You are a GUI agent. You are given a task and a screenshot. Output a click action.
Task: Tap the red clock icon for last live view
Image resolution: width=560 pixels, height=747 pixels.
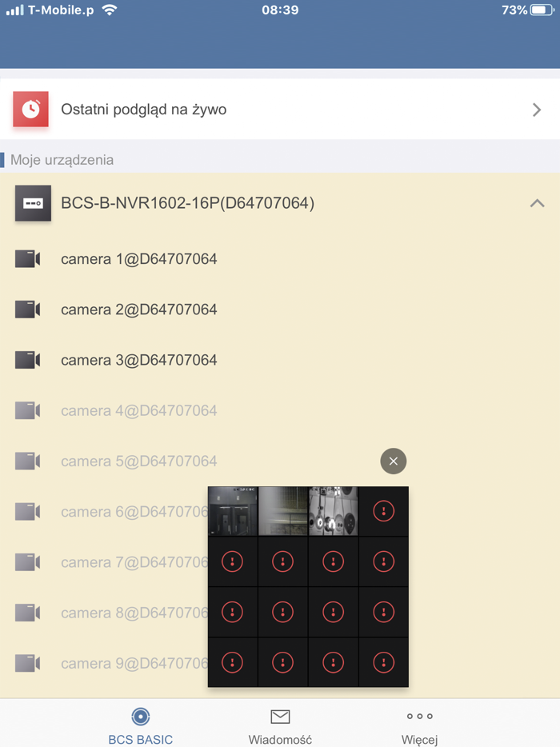click(30, 109)
